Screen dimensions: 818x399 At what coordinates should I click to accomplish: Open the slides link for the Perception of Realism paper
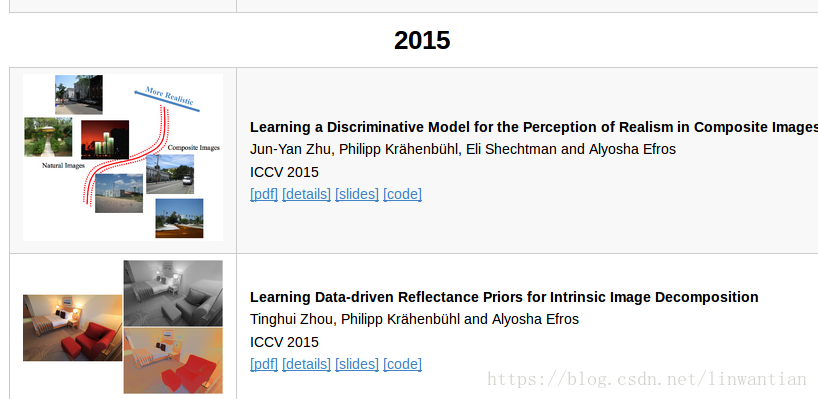pos(357,194)
